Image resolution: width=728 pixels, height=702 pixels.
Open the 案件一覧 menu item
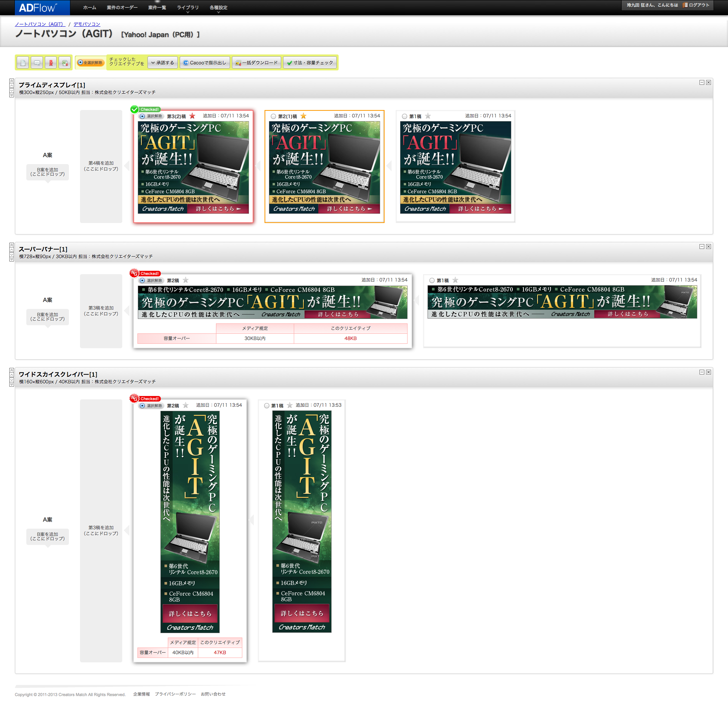157,8
